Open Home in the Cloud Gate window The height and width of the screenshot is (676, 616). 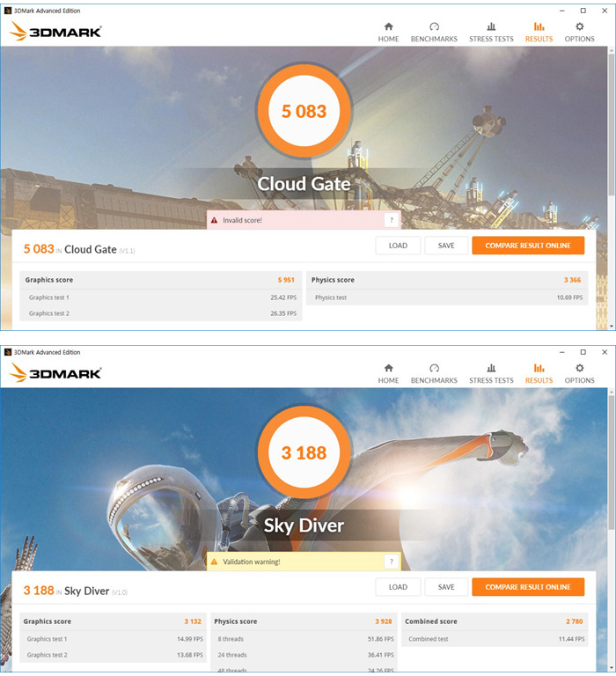click(388, 33)
